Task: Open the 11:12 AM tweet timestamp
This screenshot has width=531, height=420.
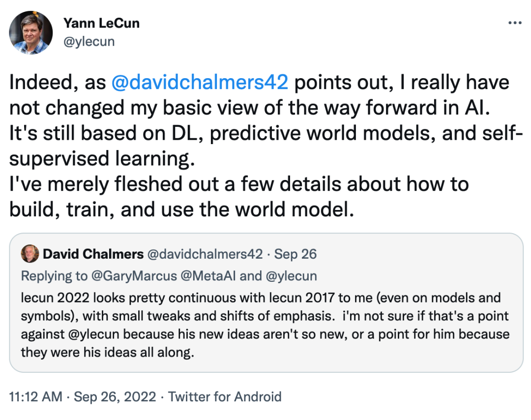Action: (x=35, y=397)
